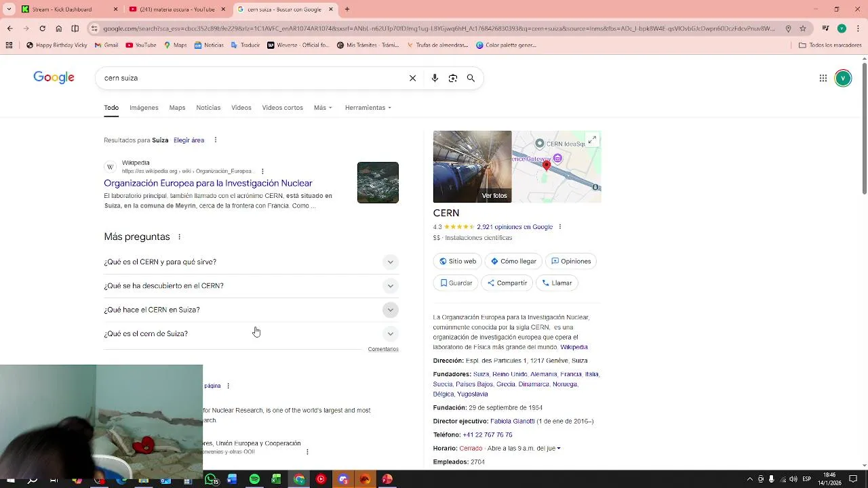Click in the cern suiza search field

click(251, 78)
